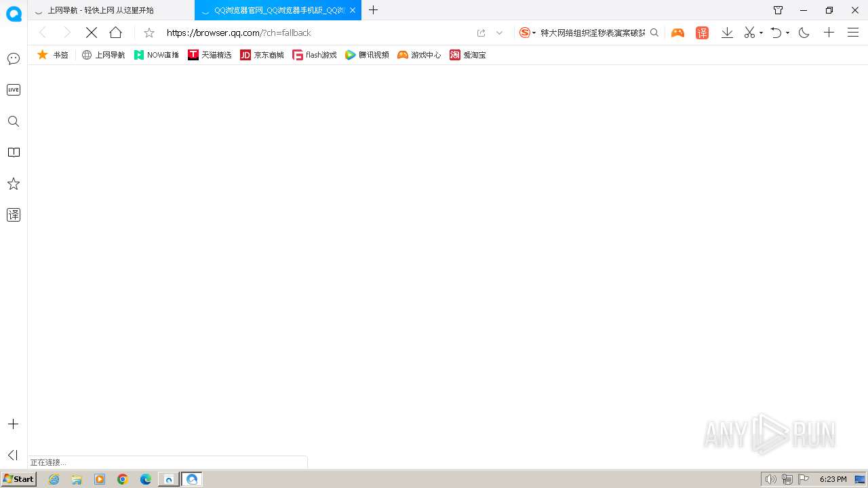Open File Explorer from taskbar
This screenshot has height=488, width=868.
(x=77, y=479)
